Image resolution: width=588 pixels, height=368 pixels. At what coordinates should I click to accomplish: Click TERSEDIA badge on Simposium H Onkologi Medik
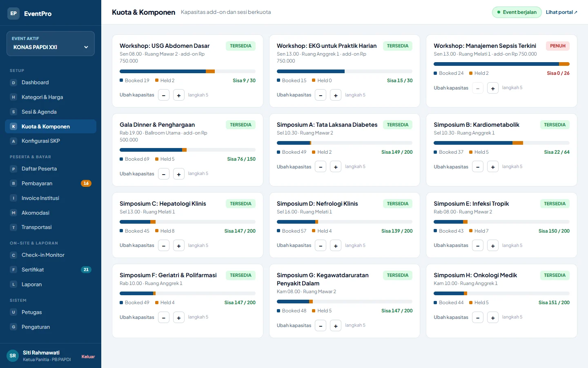click(555, 275)
